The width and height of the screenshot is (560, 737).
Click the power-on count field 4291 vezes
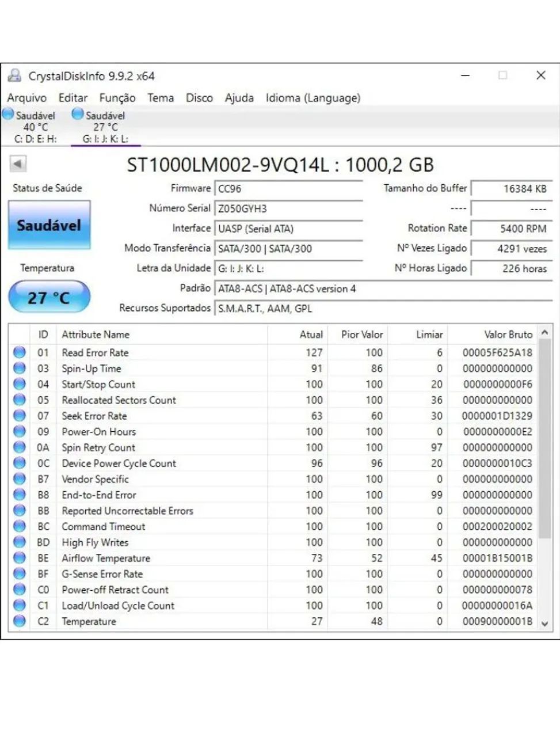pos(512,249)
